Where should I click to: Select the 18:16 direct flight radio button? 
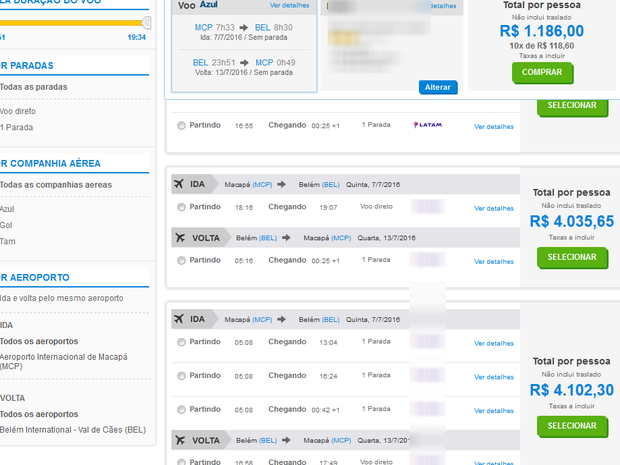181,208
